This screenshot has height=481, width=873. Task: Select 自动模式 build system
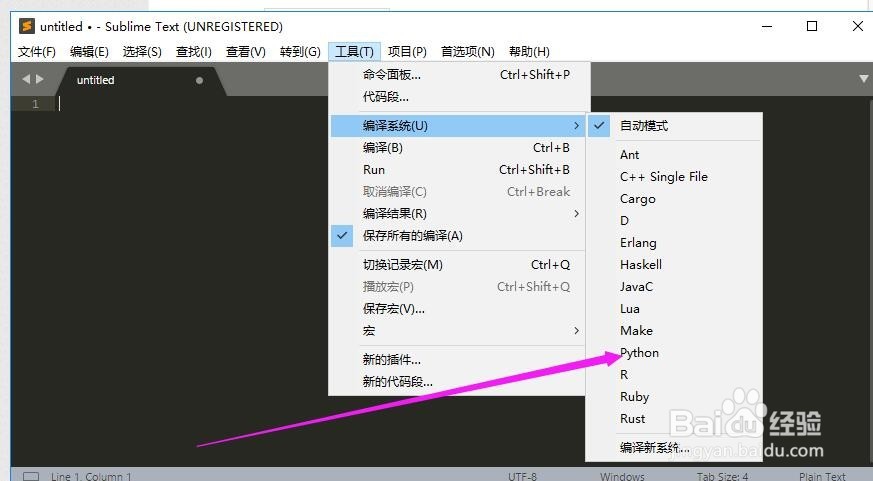coord(674,126)
